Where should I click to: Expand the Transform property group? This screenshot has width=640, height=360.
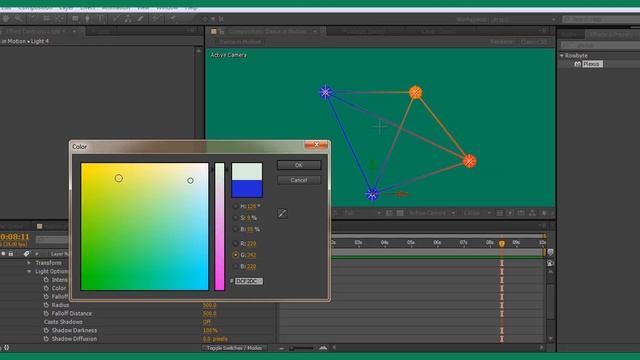pos(29,263)
